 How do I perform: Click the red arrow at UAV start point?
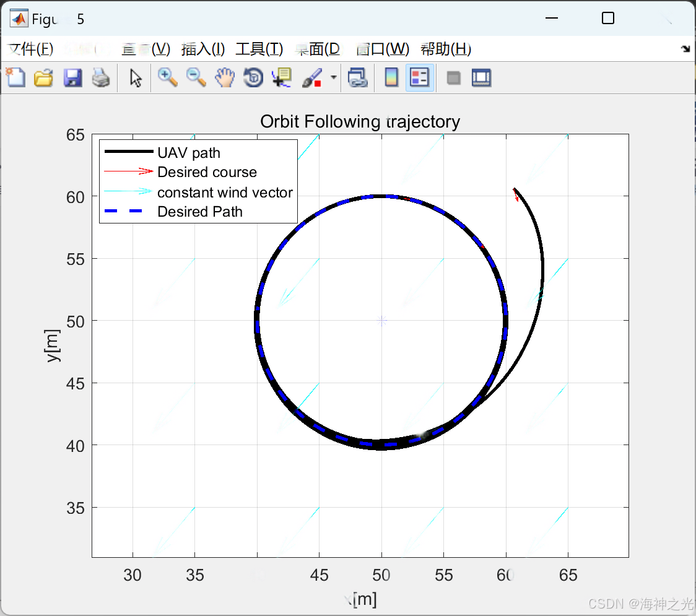click(x=516, y=195)
